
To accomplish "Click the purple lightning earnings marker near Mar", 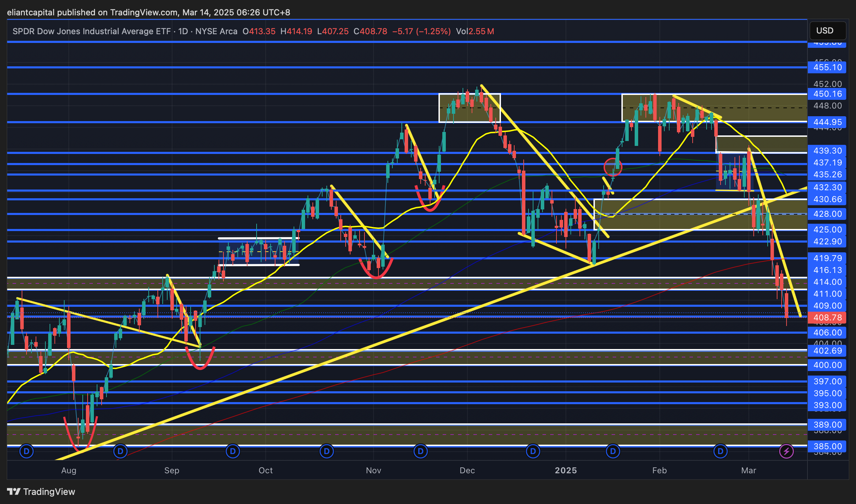I will (786, 452).
